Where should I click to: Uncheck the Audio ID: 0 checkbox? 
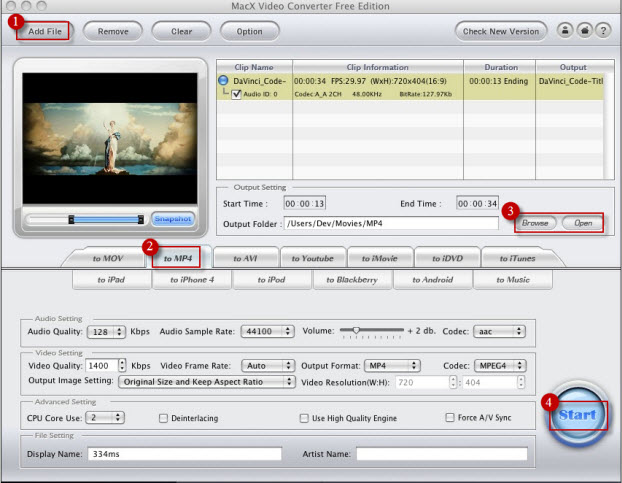(236, 94)
